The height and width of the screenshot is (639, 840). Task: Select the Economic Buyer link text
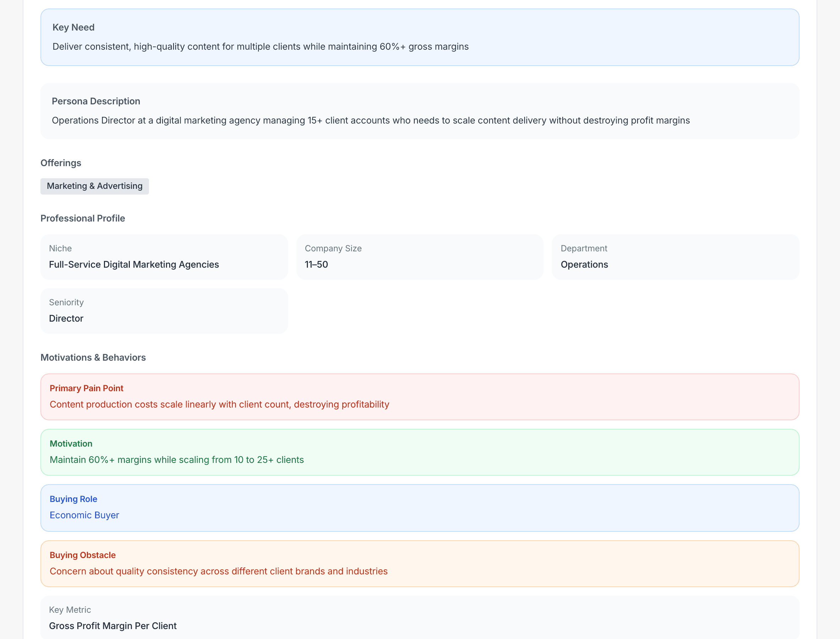(84, 515)
